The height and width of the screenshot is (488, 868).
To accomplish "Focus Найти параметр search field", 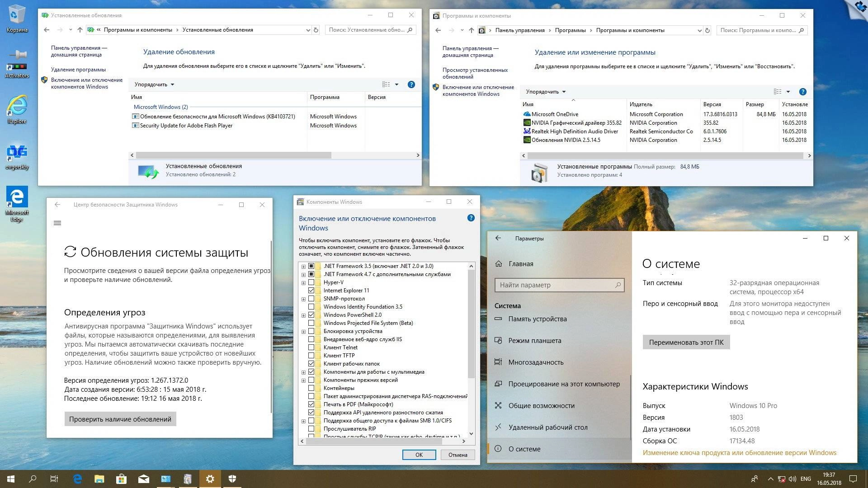I will (x=559, y=285).
